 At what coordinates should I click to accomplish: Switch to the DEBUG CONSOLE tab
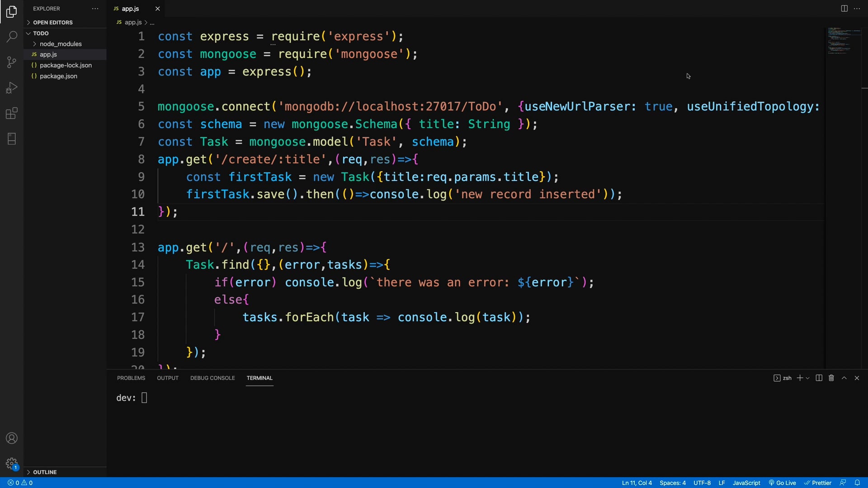pyautogui.click(x=212, y=378)
